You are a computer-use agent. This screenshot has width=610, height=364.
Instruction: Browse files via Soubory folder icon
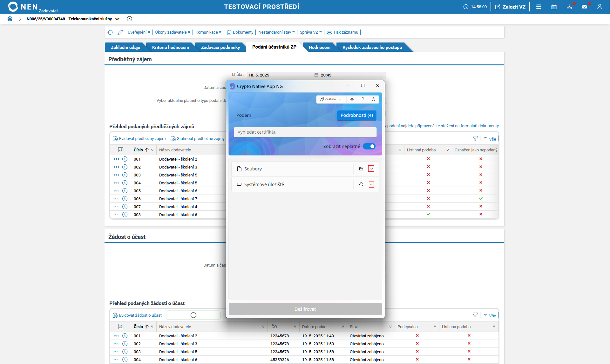[x=361, y=169]
